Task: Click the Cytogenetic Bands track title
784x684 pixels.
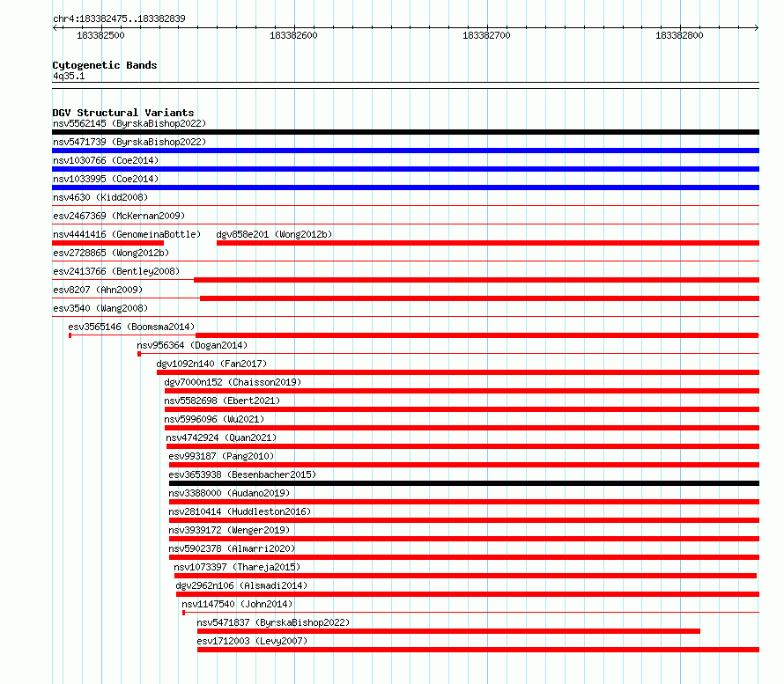Action: pos(105,65)
